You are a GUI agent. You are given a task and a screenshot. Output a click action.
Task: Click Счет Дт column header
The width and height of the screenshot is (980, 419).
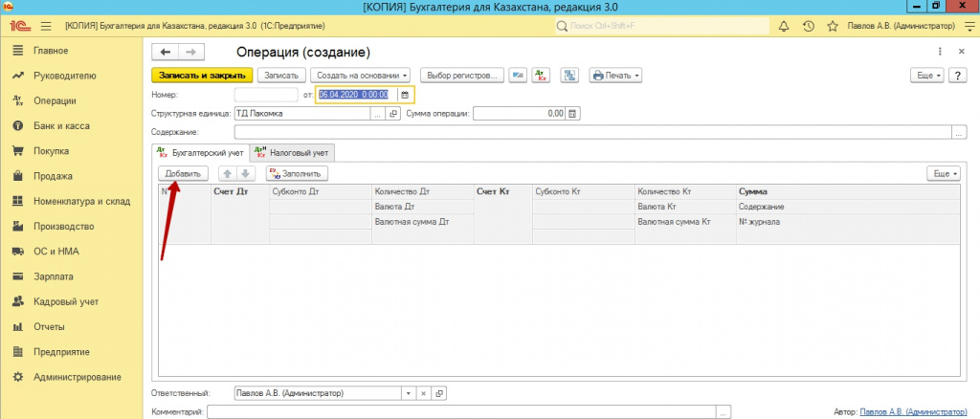coord(240,214)
